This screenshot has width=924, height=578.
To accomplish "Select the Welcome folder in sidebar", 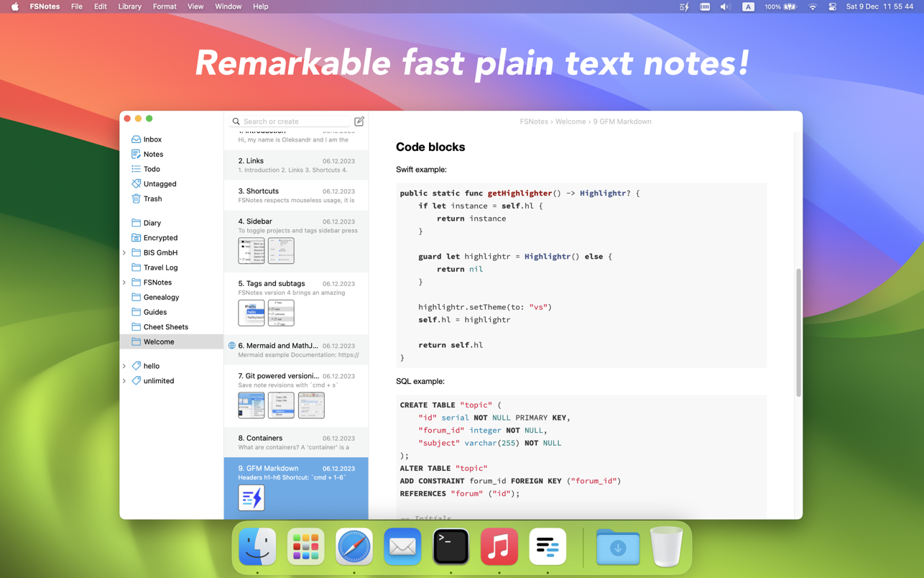I will pyautogui.click(x=171, y=341).
